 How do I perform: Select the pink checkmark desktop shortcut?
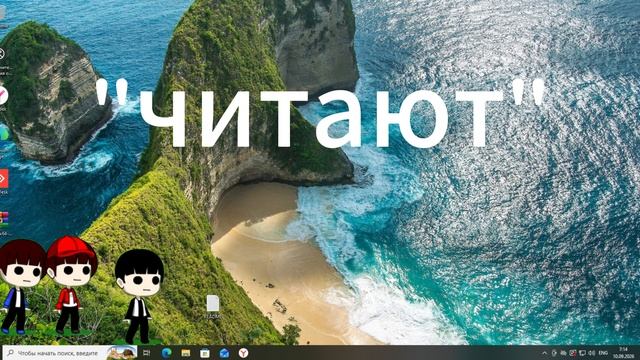point(3,95)
